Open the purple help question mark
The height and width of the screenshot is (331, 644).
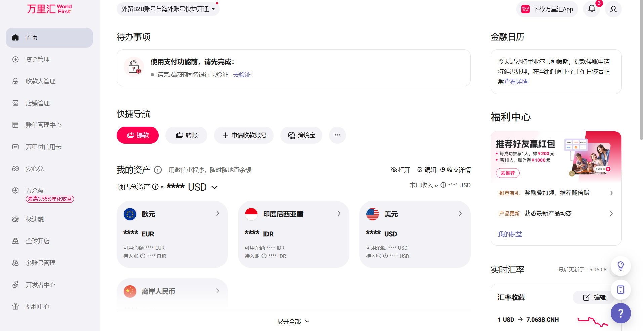pyautogui.click(x=620, y=314)
